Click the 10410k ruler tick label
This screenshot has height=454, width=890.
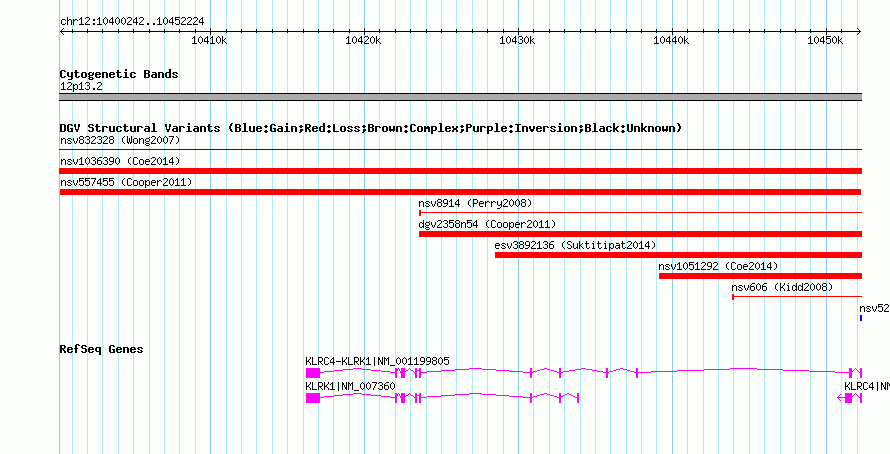[x=209, y=40]
